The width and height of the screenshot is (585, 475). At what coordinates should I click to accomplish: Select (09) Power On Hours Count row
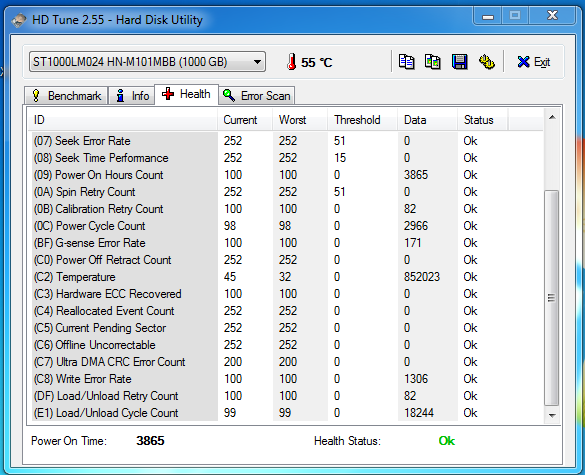[286, 175]
